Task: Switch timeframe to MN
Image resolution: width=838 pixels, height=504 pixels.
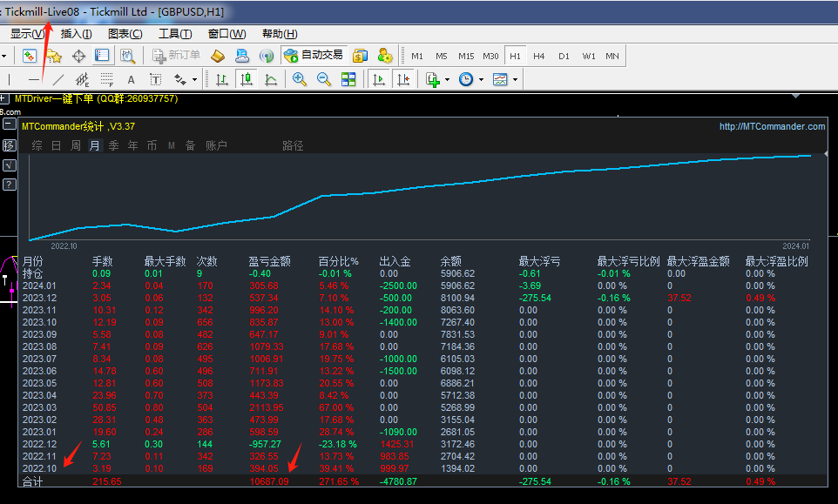Action: pos(612,56)
